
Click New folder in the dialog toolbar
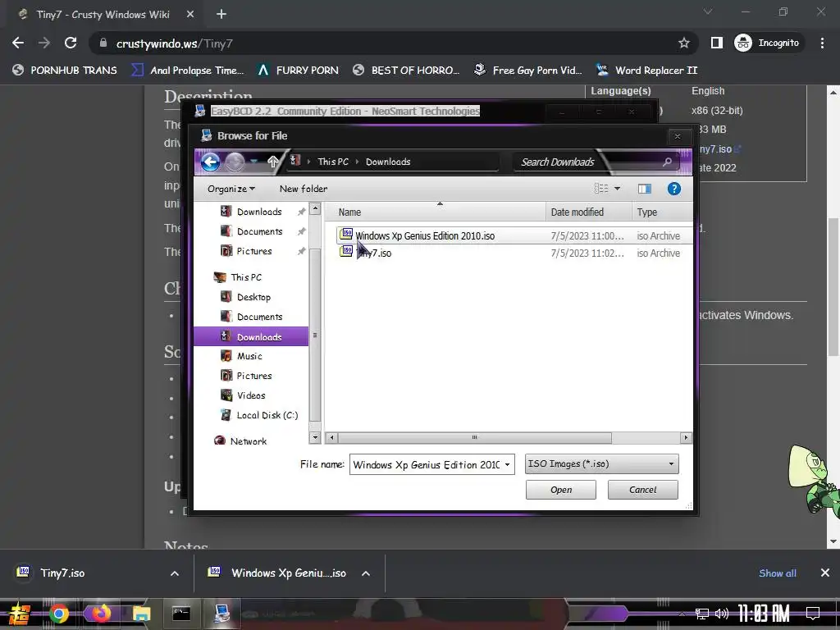(x=304, y=189)
